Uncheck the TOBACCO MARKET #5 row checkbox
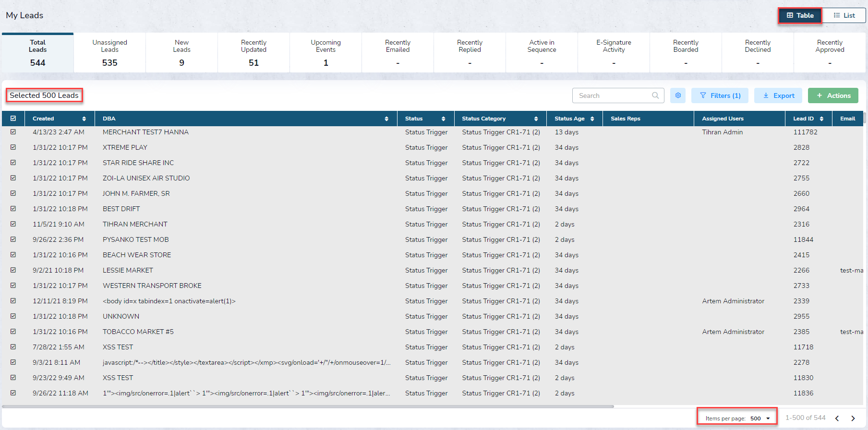 tap(13, 332)
